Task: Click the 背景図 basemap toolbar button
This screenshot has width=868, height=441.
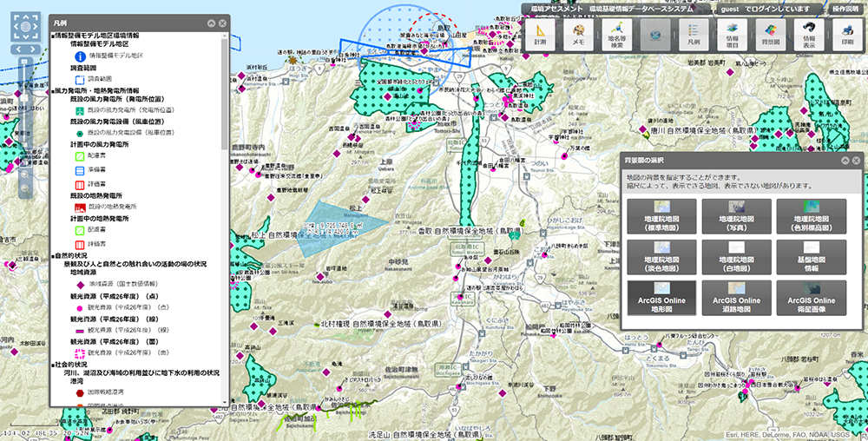Action: click(771, 34)
